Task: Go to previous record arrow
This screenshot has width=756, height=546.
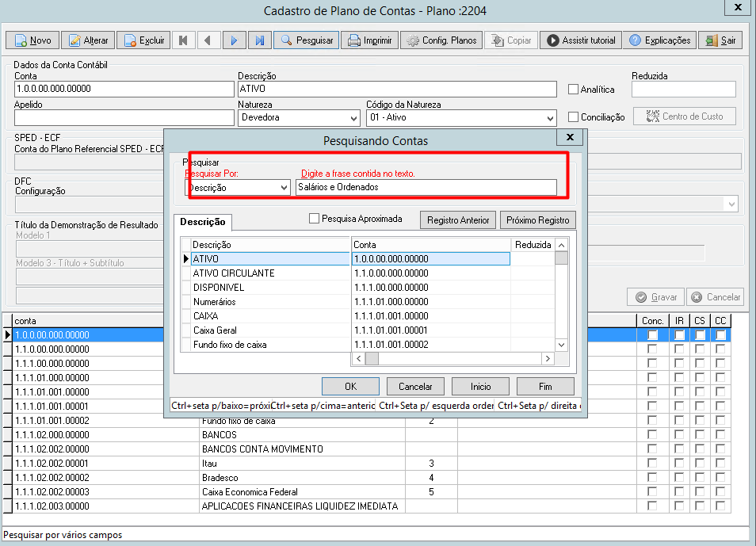Action: tap(208, 40)
